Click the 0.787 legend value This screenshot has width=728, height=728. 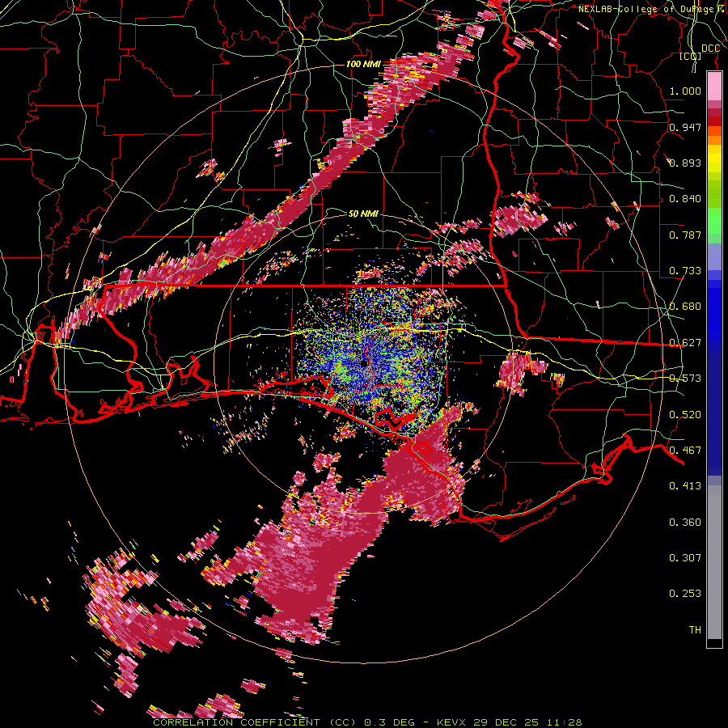tap(685, 235)
